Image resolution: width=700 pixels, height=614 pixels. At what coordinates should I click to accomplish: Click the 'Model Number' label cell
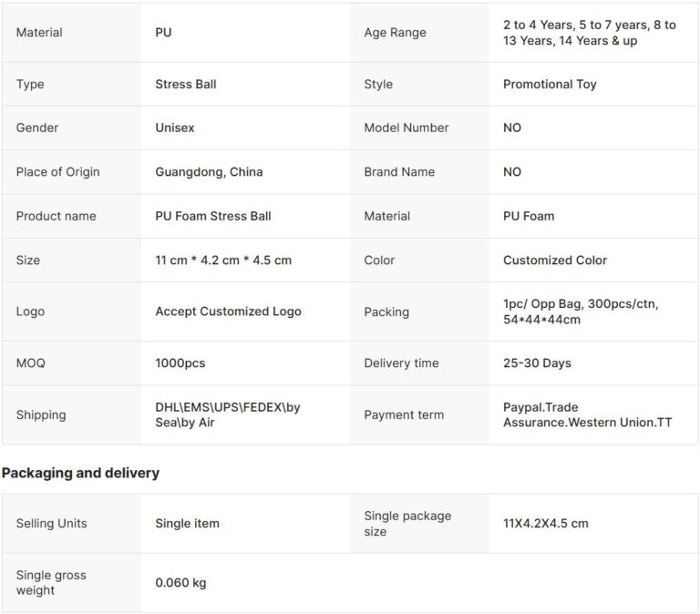click(x=406, y=128)
